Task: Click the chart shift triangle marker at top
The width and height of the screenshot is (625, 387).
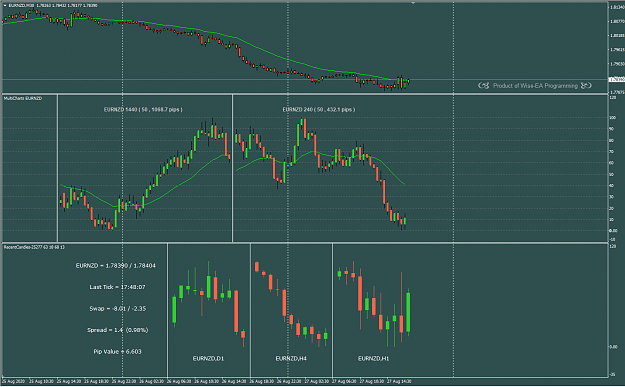Action: pyautogui.click(x=413, y=3)
